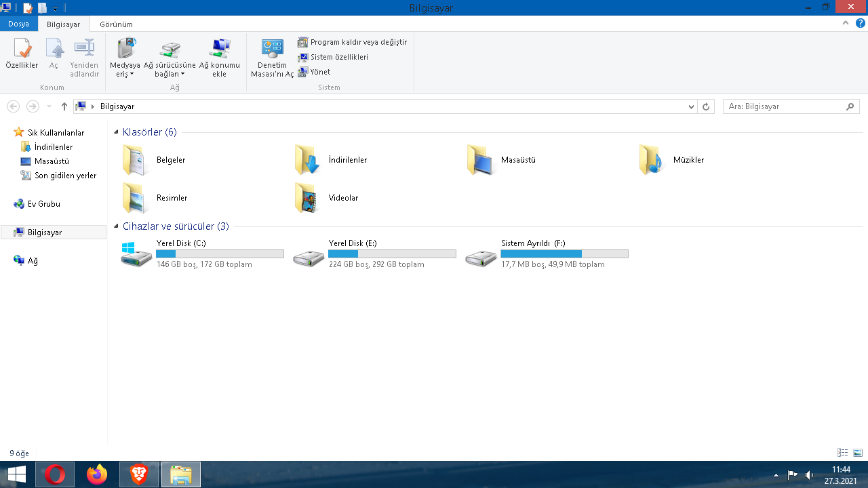
Task: Launch Opera from the taskbar
Action: (55, 475)
